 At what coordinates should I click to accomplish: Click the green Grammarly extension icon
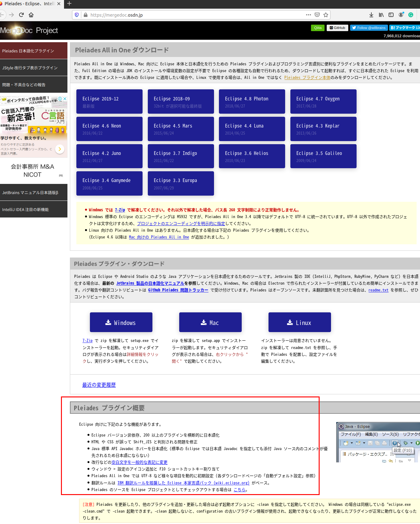tap(411, 15)
